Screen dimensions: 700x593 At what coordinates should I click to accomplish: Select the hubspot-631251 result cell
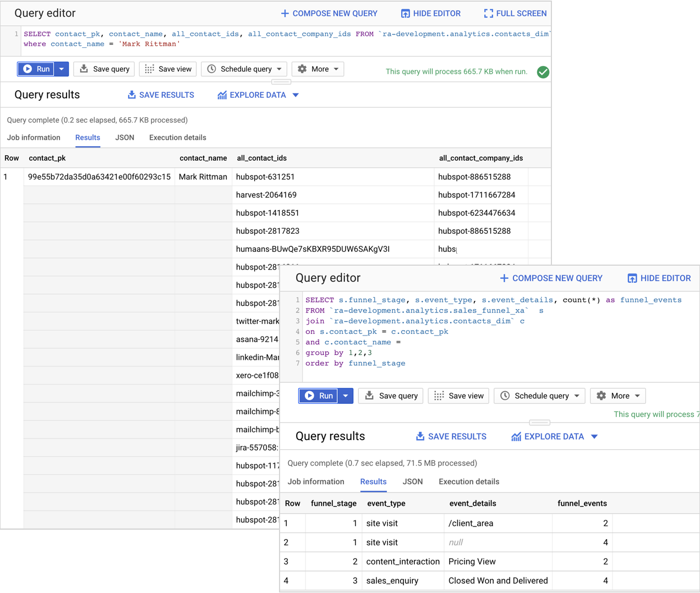(265, 177)
